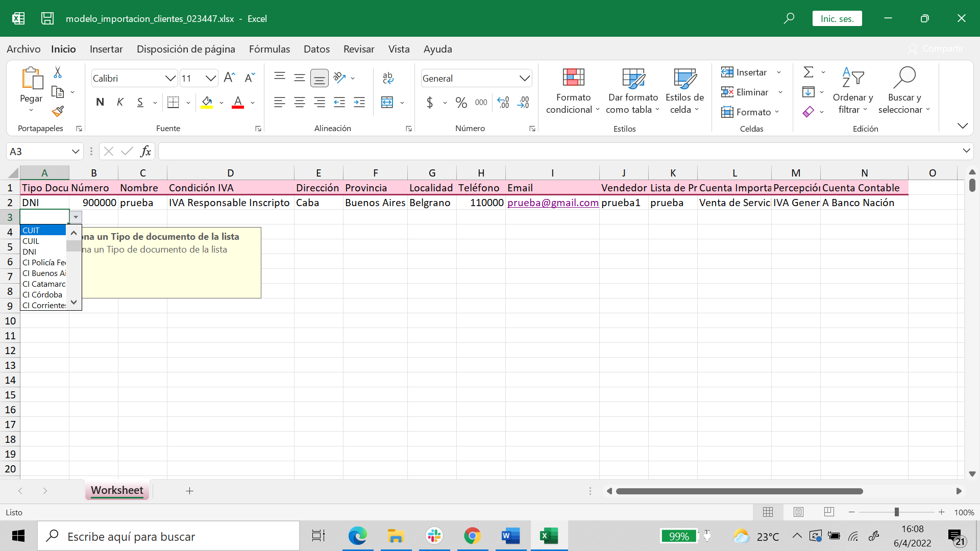Click the Fill down icon in Edición
The image size is (980, 551).
pyautogui.click(x=808, y=92)
